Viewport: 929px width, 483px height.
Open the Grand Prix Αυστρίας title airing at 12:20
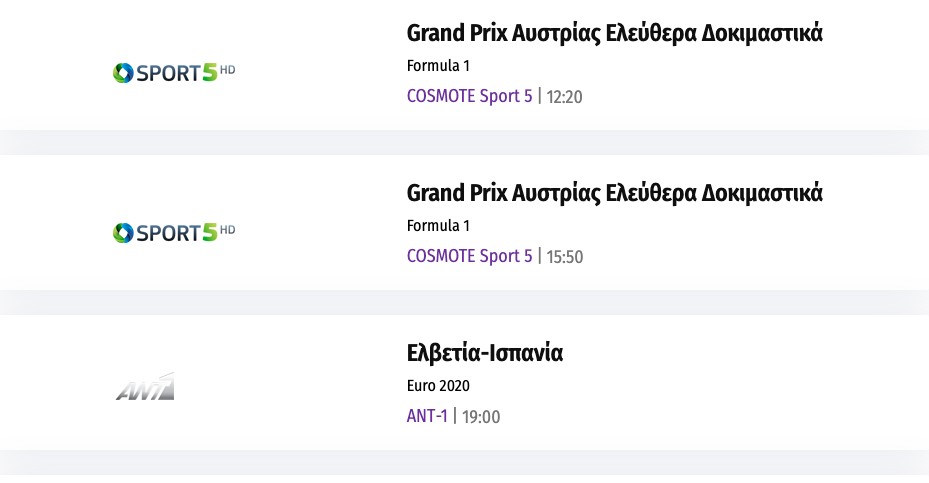click(x=614, y=33)
